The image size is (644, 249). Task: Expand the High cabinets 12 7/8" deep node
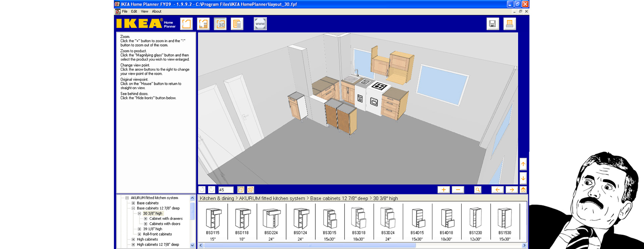pyautogui.click(x=133, y=245)
